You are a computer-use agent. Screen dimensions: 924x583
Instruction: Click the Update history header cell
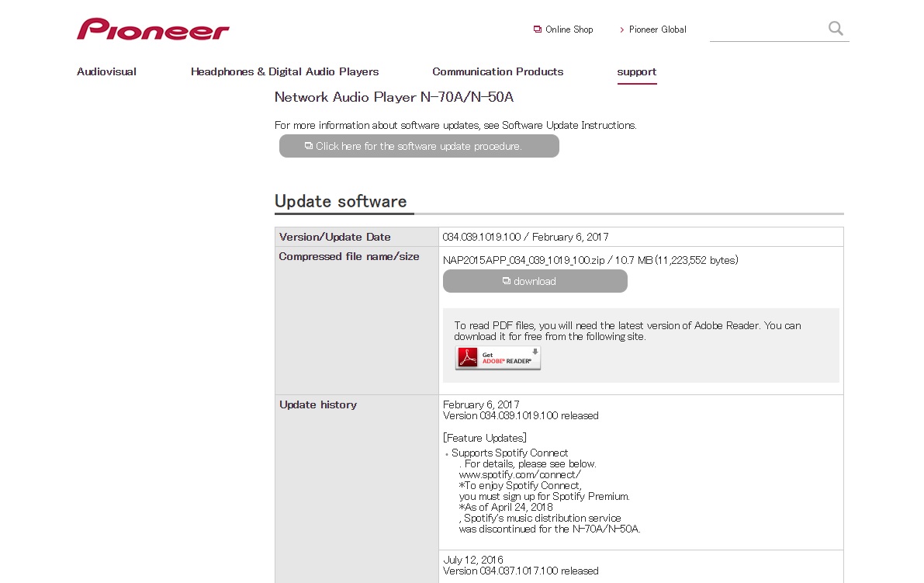pos(357,489)
